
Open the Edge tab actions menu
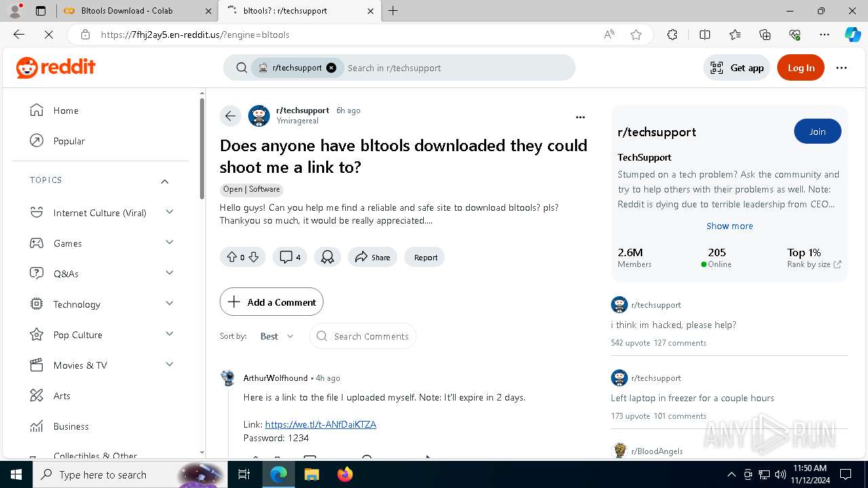(41, 11)
